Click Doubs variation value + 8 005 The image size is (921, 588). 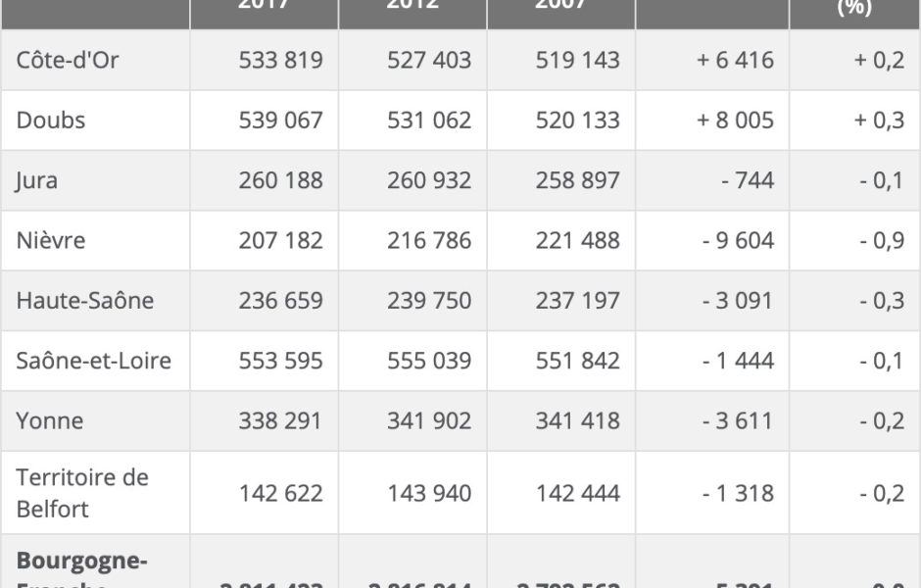[736, 121]
